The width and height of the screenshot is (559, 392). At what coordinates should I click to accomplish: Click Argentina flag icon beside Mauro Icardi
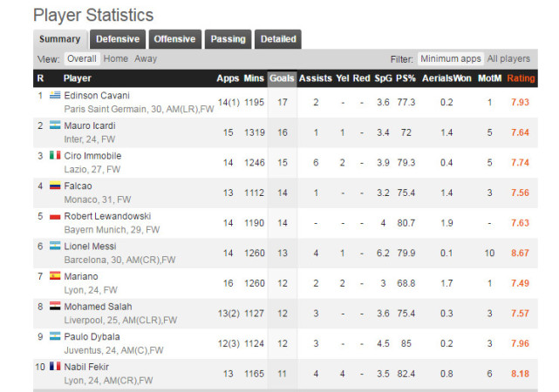pos(55,125)
